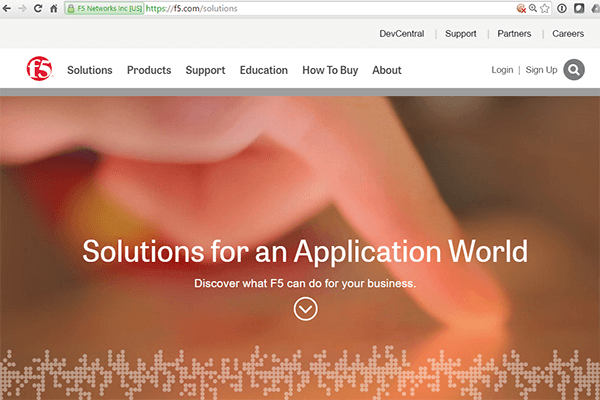The image size is (600, 400).
Task: Open the Products menu
Action: pyautogui.click(x=149, y=70)
